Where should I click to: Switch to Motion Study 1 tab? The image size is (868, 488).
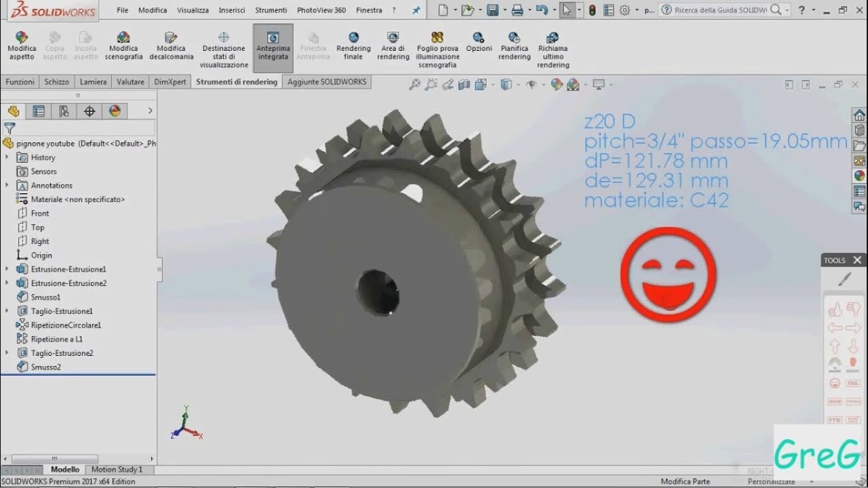click(x=117, y=469)
